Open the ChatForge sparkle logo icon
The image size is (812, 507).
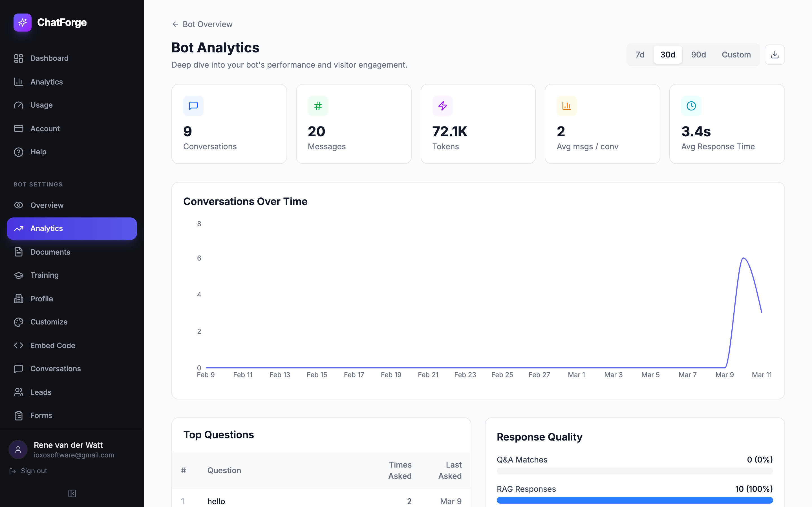[22, 23]
